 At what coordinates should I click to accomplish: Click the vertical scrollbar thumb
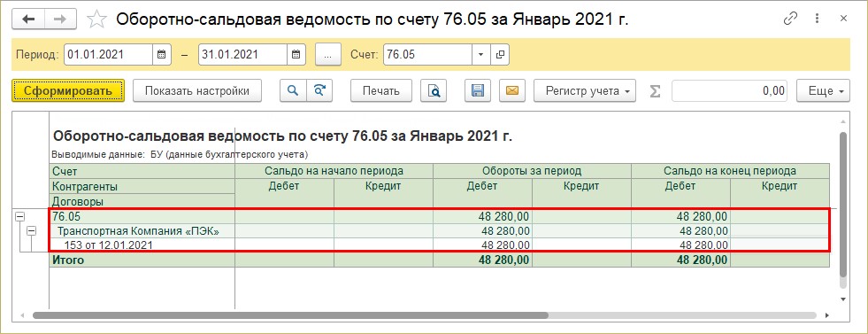click(843, 204)
